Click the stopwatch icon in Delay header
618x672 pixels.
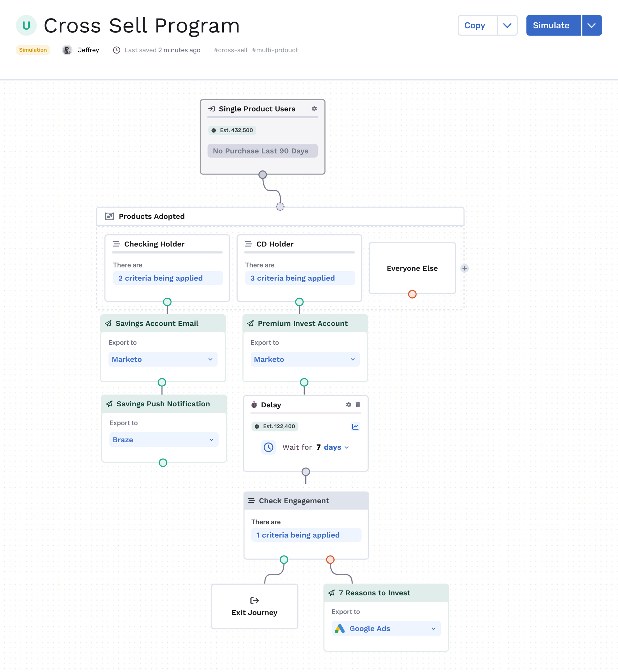254,405
